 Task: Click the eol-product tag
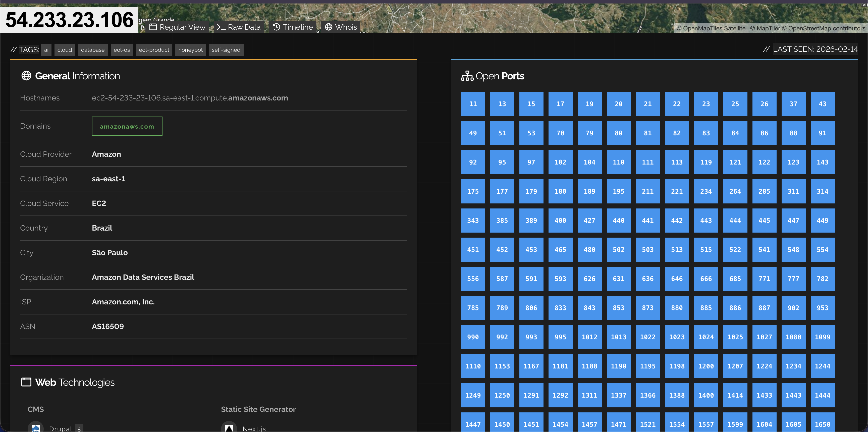[x=154, y=50]
